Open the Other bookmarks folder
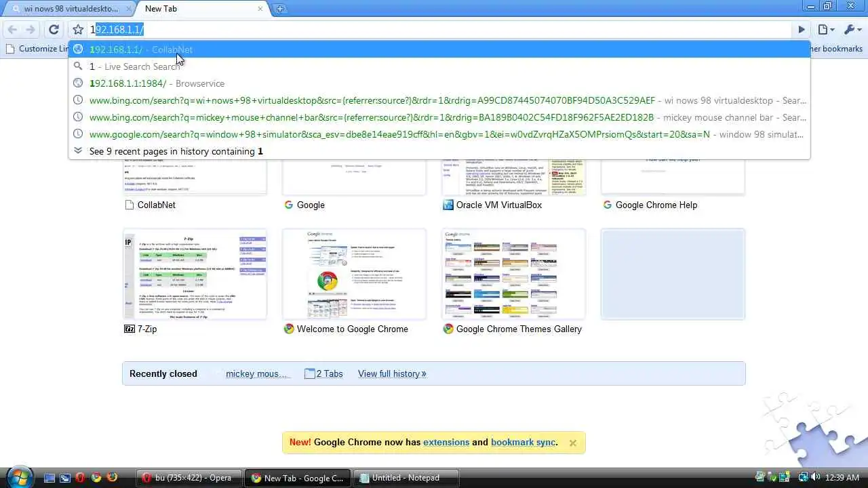This screenshot has width=868, height=488. [x=837, y=49]
